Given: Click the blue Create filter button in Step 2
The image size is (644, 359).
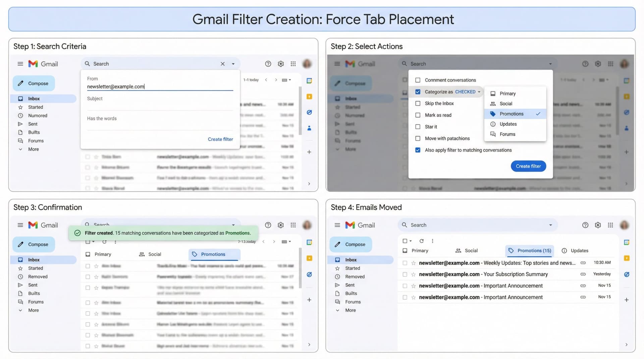Looking at the screenshot, I should click(528, 166).
